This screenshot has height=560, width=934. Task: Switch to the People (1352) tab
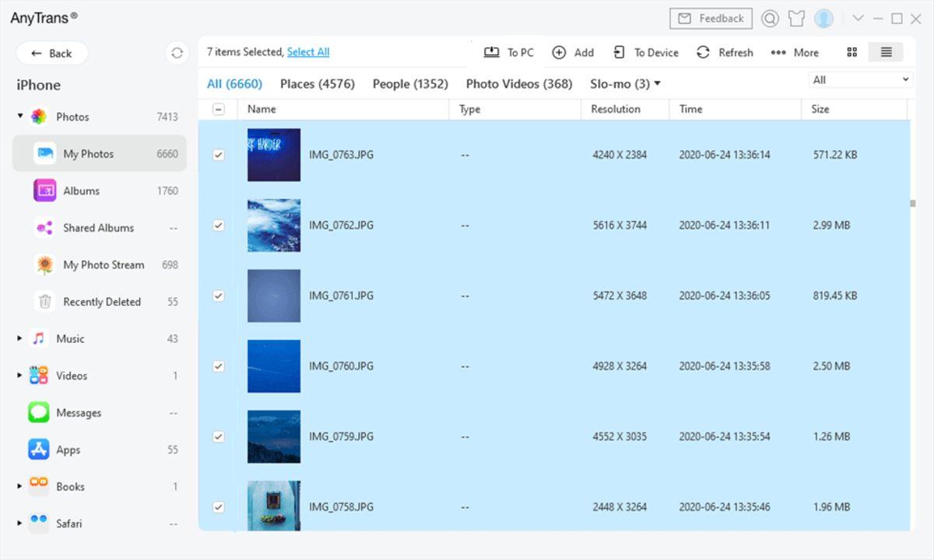[409, 84]
